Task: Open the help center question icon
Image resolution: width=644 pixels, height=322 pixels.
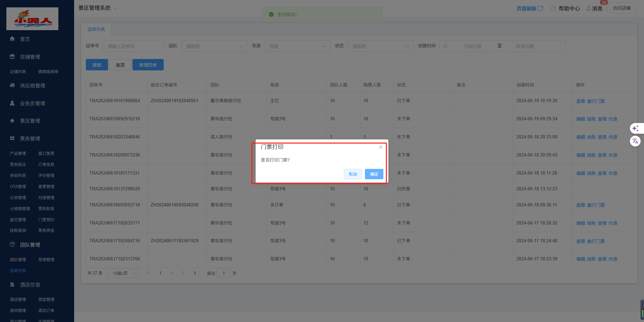Action: (x=553, y=8)
